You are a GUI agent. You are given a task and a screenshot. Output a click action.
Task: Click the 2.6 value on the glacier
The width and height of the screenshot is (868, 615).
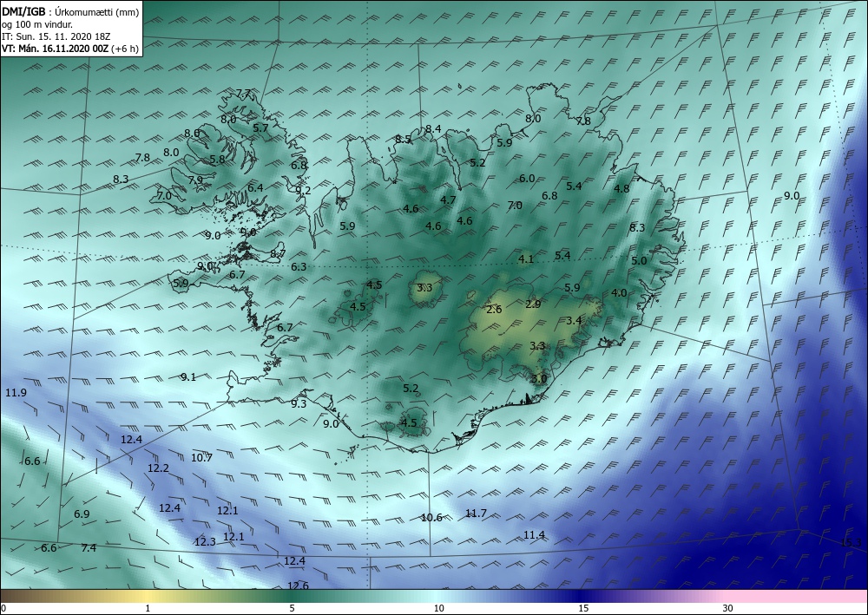[x=494, y=309]
